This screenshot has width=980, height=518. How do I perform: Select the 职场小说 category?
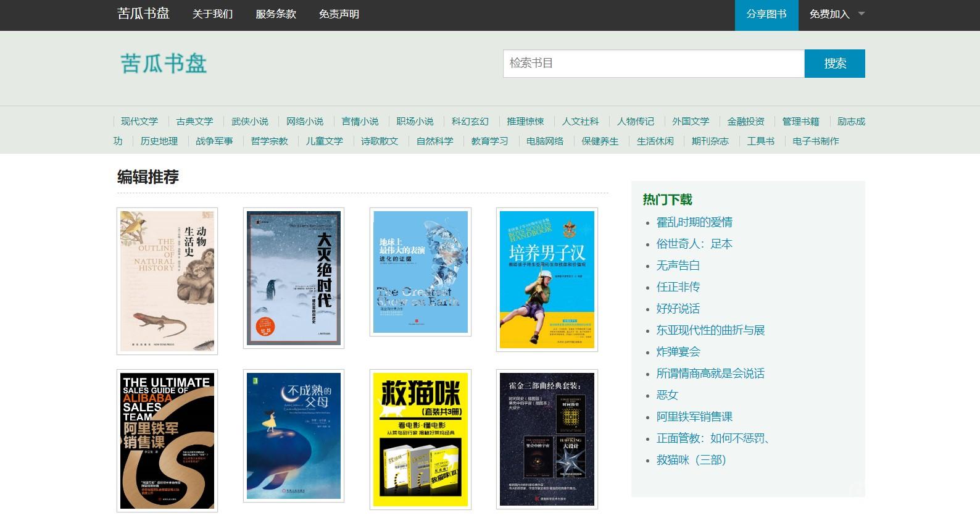point(415,122)
